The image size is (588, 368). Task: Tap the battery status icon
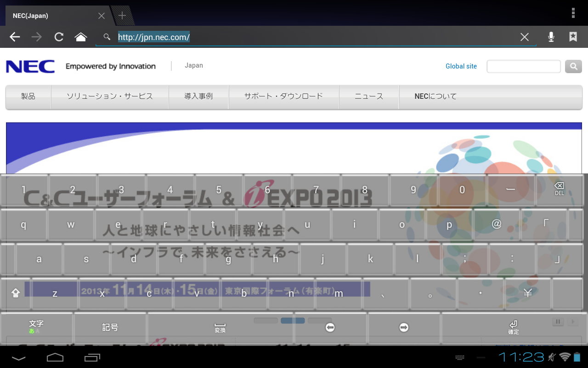pyautogui.click(x=577, y=357)
